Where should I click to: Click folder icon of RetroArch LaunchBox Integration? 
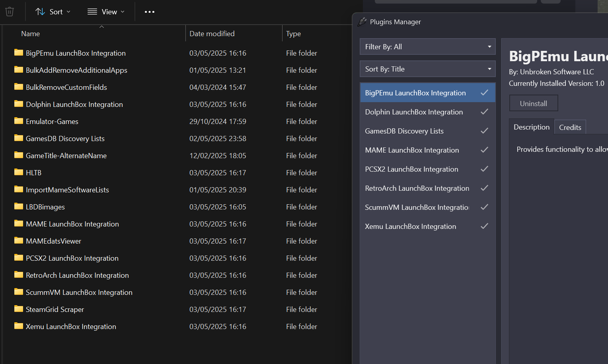click(x=19, y=275)
